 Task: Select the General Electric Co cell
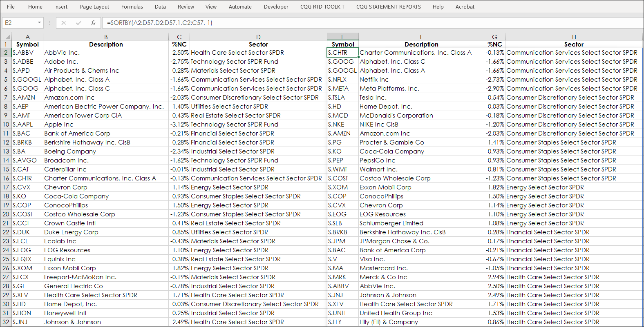click(x=106, y=286)
